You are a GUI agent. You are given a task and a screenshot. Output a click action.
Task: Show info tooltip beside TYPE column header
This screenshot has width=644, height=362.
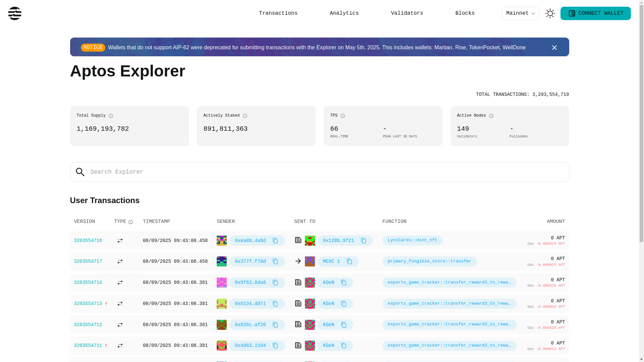[x=131, y=222]
